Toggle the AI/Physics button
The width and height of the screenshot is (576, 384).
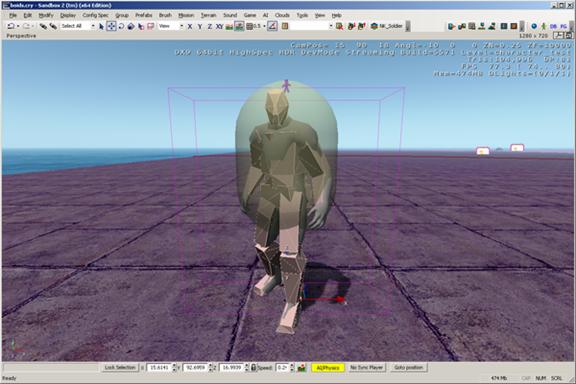(328, 367)
